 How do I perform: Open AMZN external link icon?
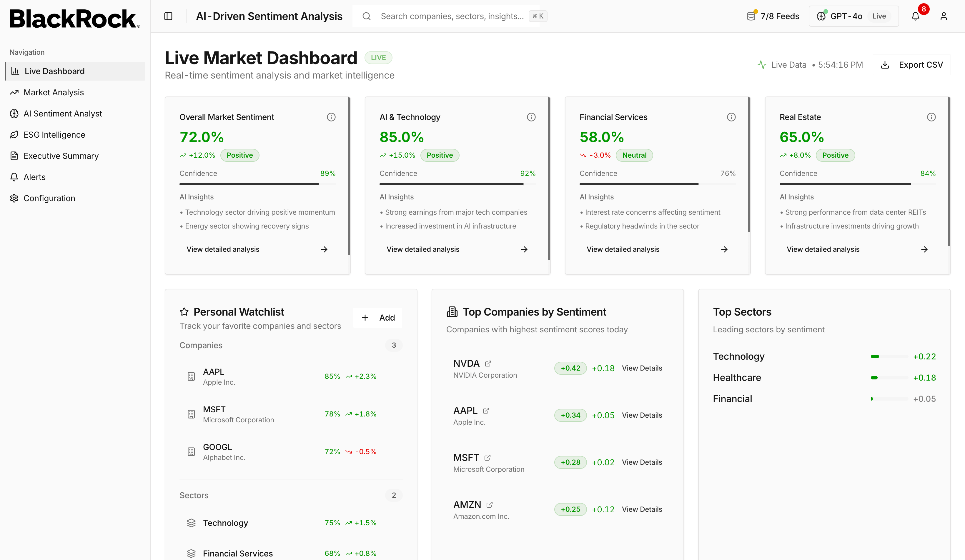(489, 504)
